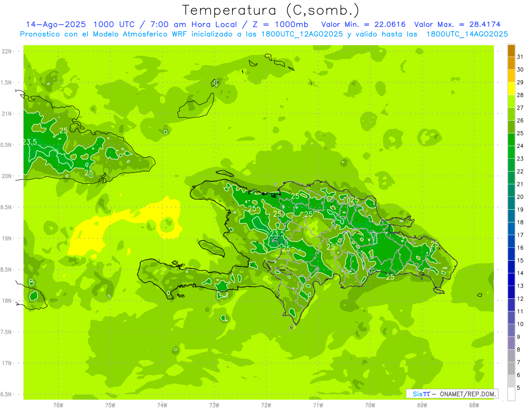
Task: Click "Valor Max. = 28.4174"
Action: click(x=458, y=24)
